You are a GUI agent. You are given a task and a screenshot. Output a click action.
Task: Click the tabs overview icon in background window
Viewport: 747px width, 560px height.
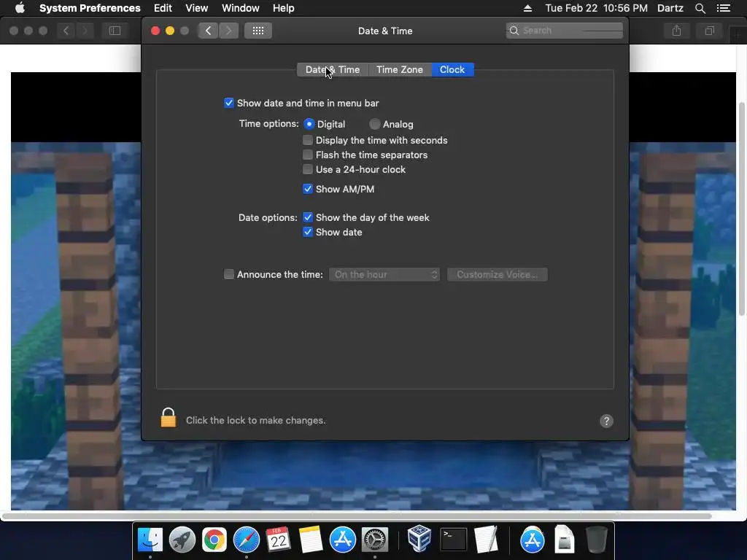(709, 31)
